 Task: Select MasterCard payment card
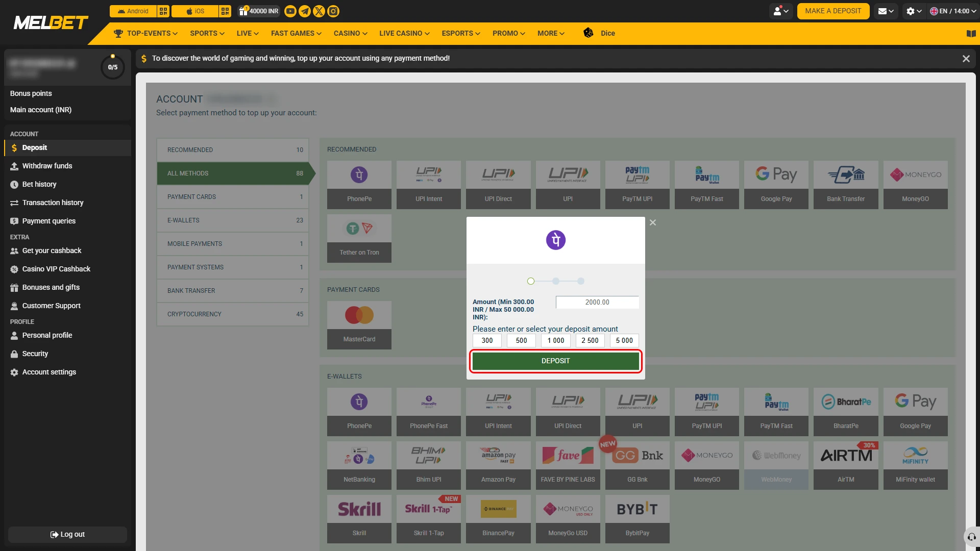pyautogui.click(x=359, y=325)
